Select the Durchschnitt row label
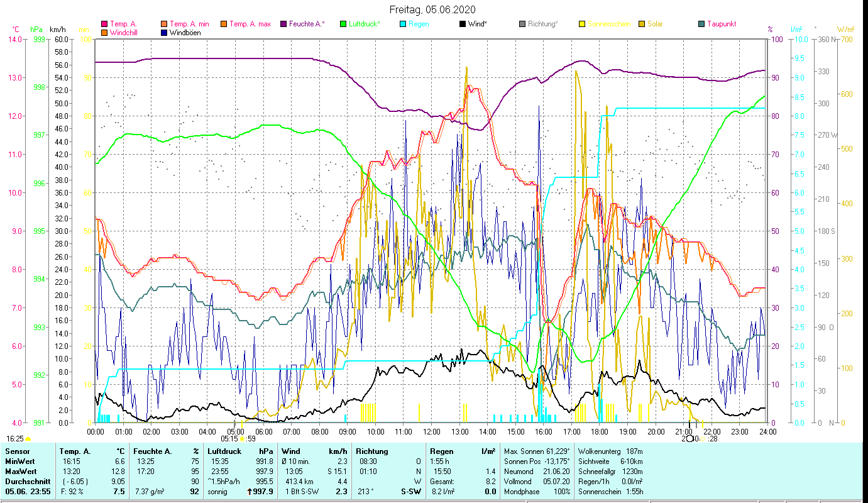868x503 pixels. (x=28, y=482)
